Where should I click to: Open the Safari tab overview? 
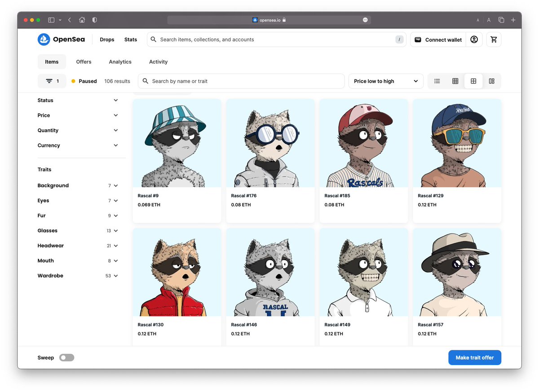point(501,20)
